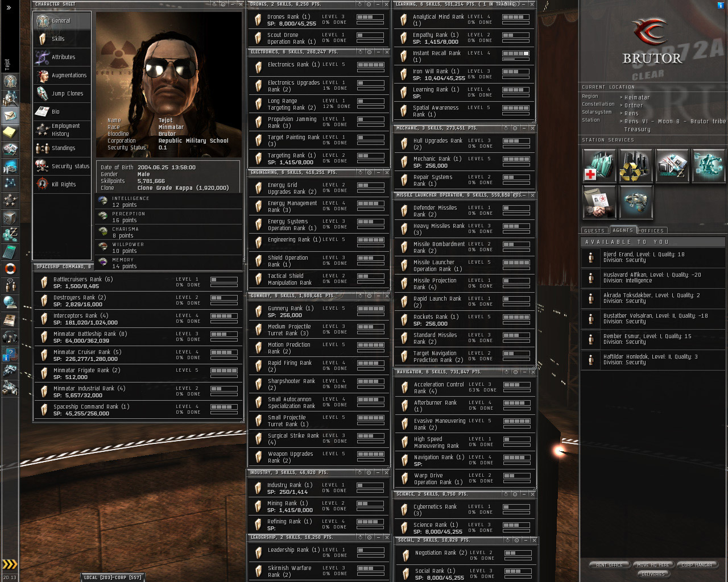This screenshot has height=582, width=728.
Task: Open the star map sidebar icon
Action: pyautogui.click(x=10, y=183)
